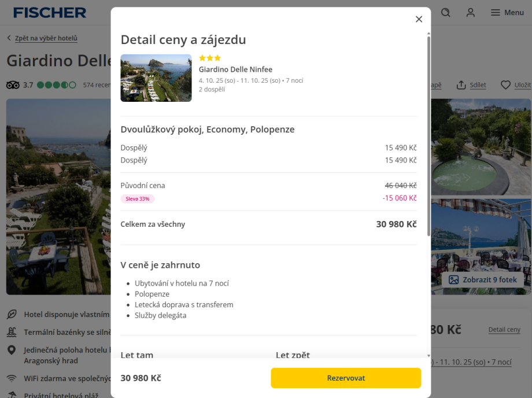Click the share icon

[461, 85]
